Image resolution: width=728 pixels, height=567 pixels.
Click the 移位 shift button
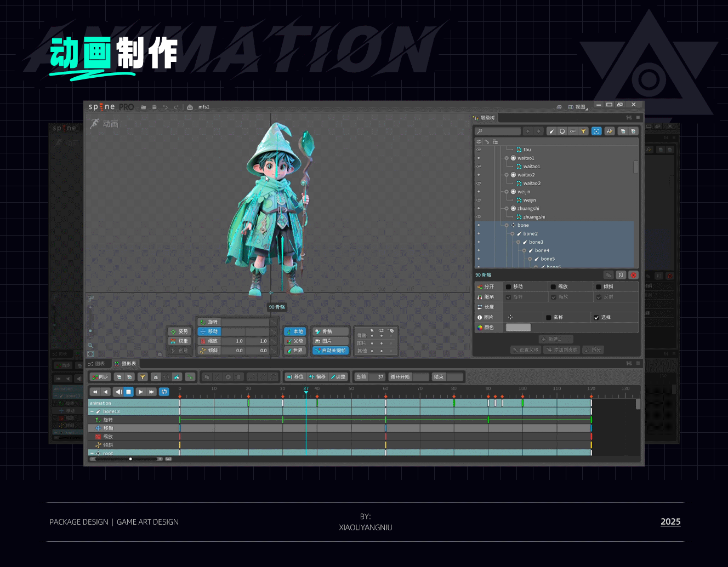click(x=295, y=377)
